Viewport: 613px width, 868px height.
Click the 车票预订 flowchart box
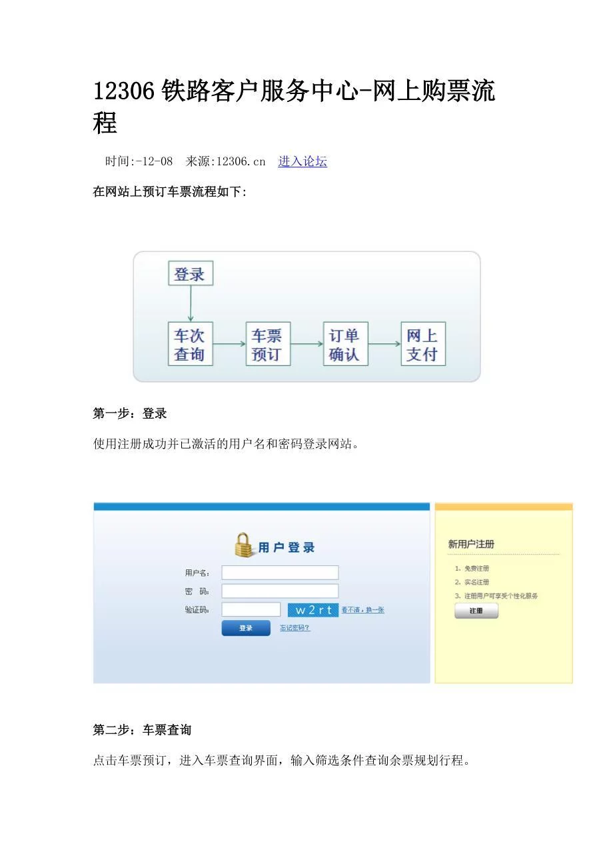click(x=268, y=344)
